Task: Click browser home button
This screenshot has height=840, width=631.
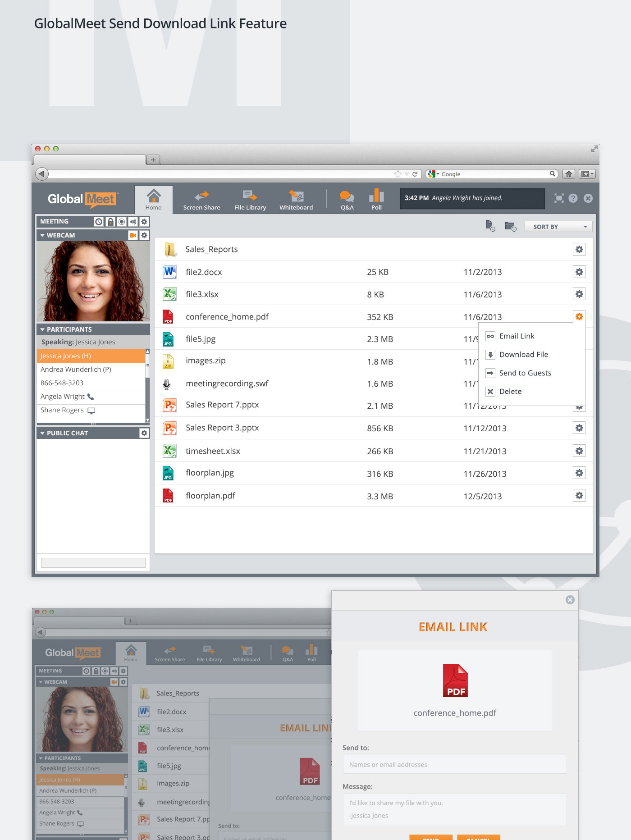Action: pos(569,174)
